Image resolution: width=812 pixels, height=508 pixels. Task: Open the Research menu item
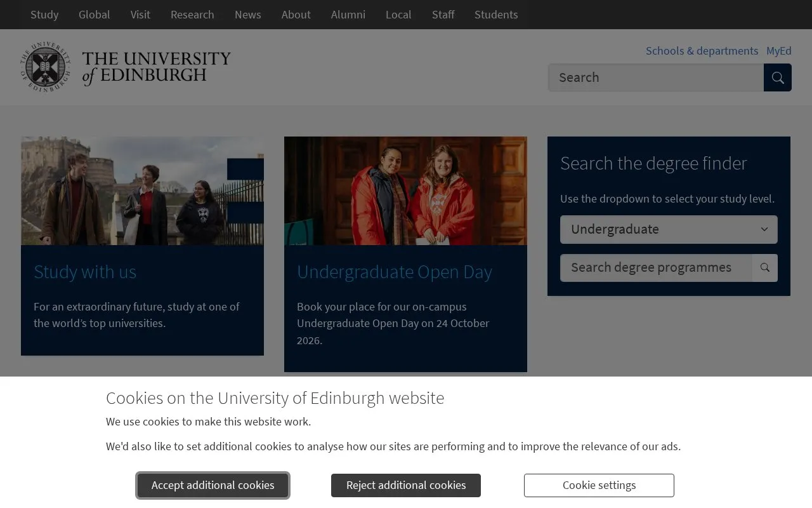point(192,15)
